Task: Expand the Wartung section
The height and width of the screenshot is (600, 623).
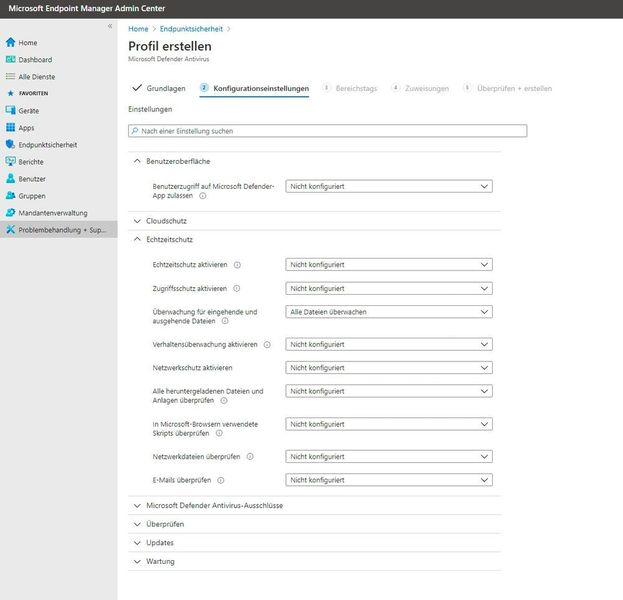Action: click(137, 561)
